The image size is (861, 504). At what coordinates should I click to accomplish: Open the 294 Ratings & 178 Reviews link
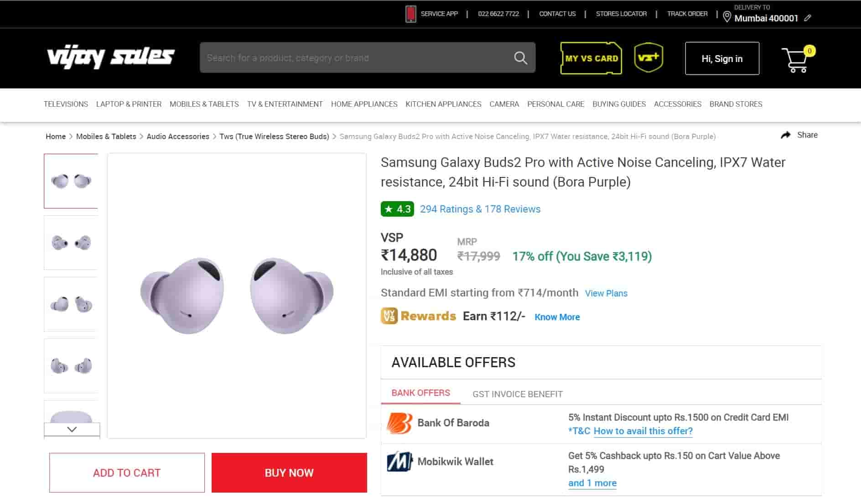point(480,209)
